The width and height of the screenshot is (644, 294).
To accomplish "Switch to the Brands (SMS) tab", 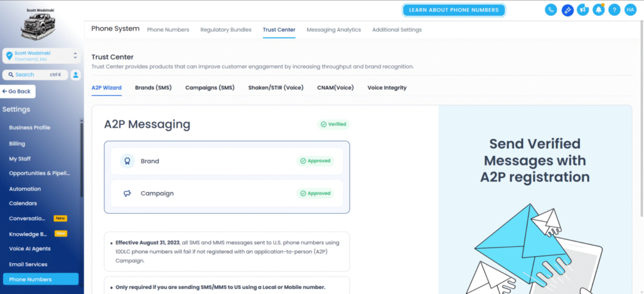I will click(153, 87).
